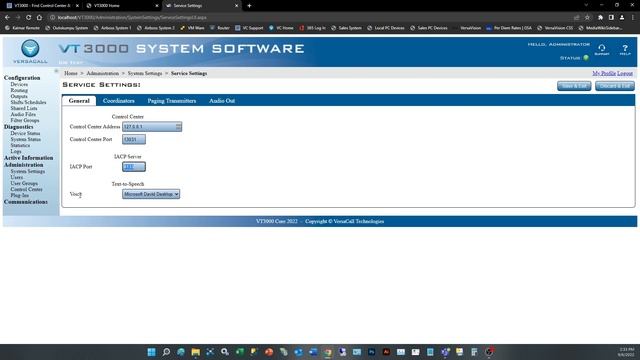Bookmark this page with the star icon

pyautogui.click(x=587, y=18)
